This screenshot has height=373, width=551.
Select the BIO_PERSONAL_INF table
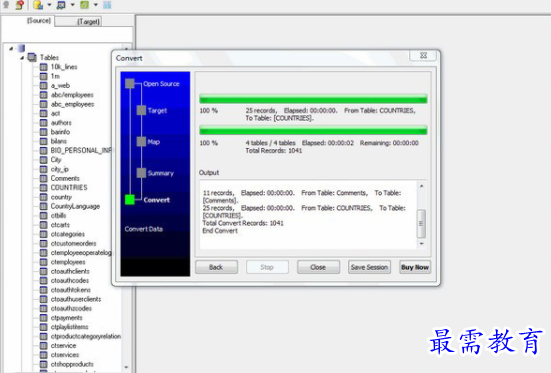tap(81, 150)
